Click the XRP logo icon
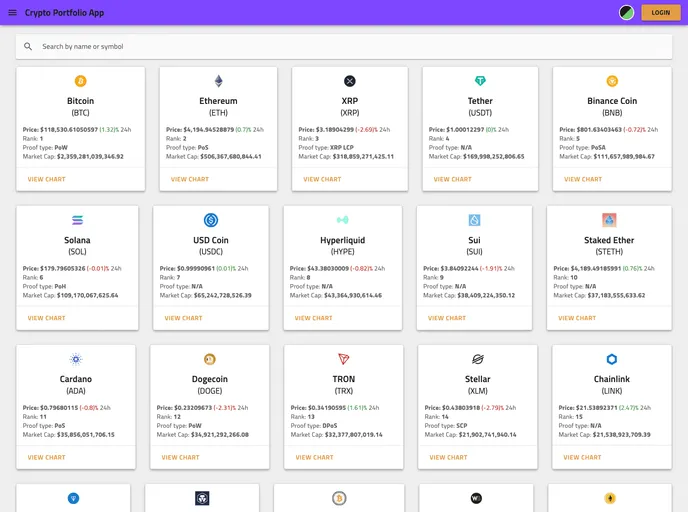This screenshot has height=512, width=688. [349, 81]
